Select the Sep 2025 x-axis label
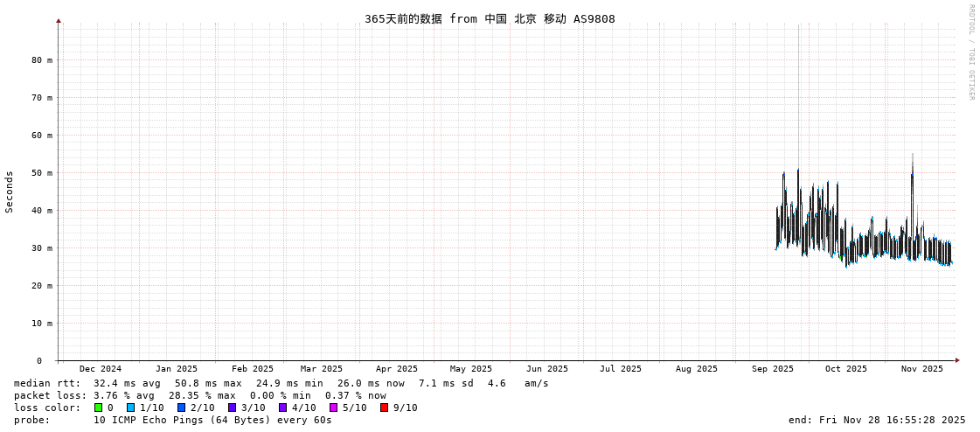The height and width of the screenshot is (432, 980). pyautogui.click(x=772, y=369)
